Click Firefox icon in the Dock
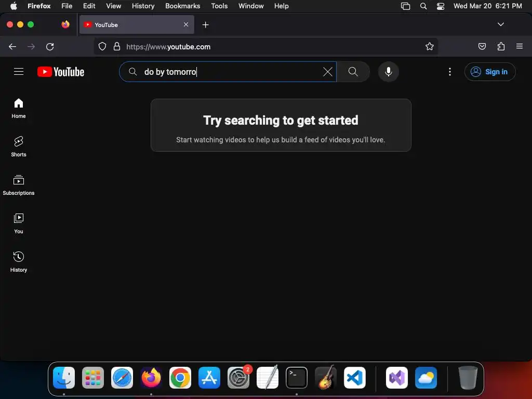The width and height of the screenshot is (532, 399). [151, 378]
